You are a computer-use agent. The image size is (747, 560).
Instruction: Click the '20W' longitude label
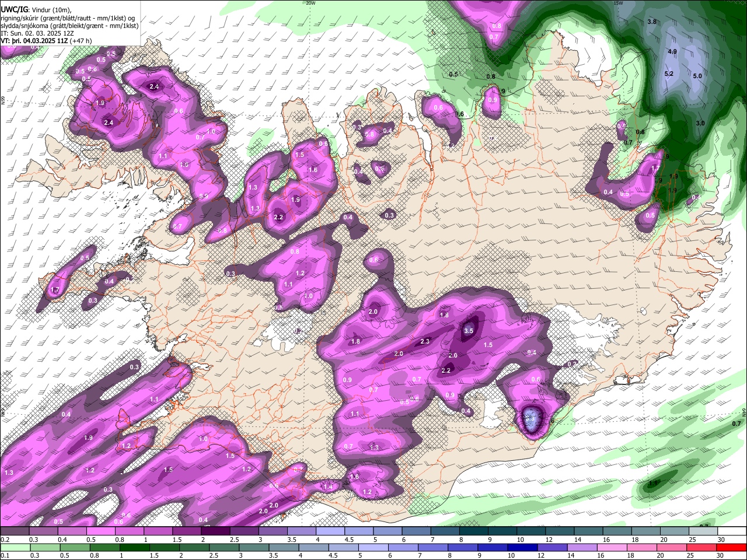pyautogui.click(x=310, y=3)
